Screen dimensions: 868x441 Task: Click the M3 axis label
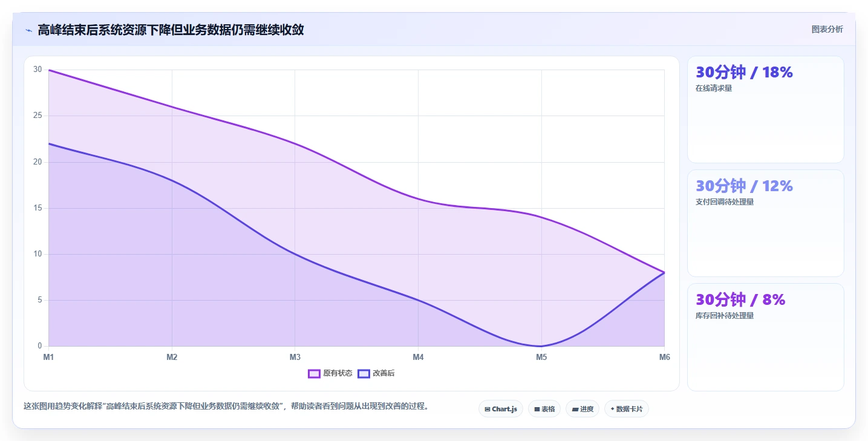point(295,357)
